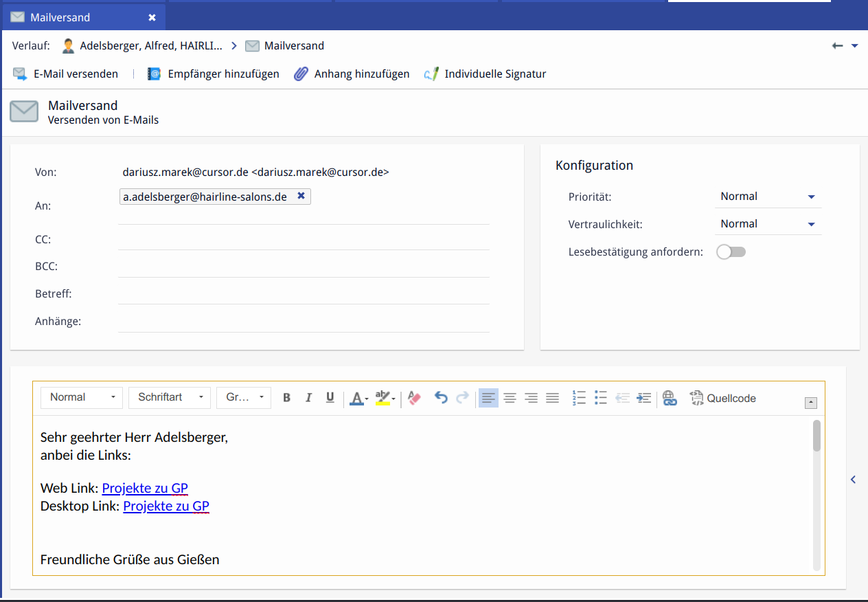Click the Anhang hinzufügen paperclip

pyautogui.click(x=301, y=74)
